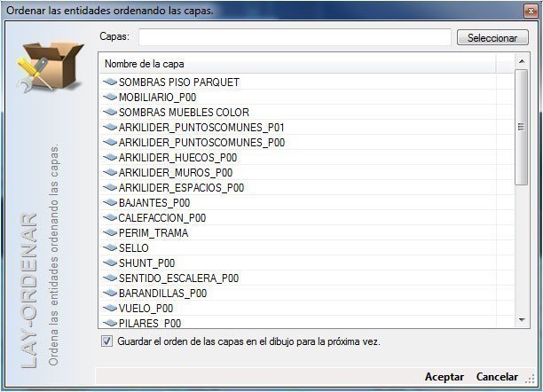Click the vertical scrollbar thumb
The width and height of the screenshot is (543, 392).
pos(521,127)
